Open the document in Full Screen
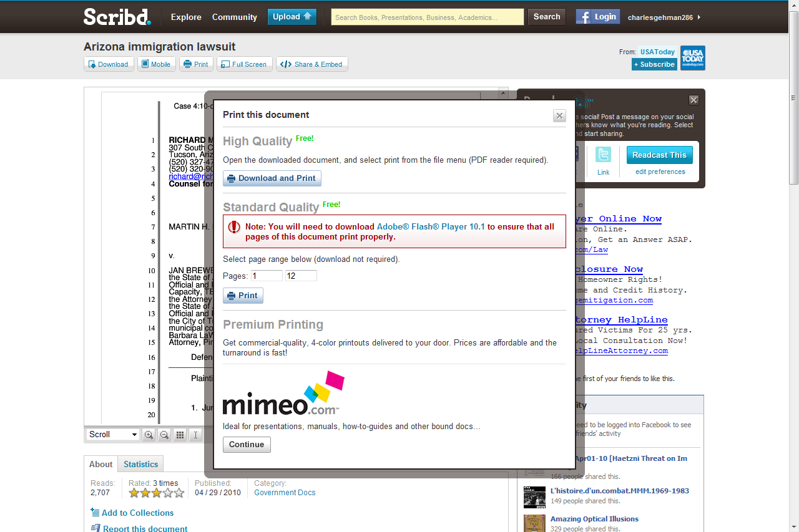This screenshot has height=532, width=799. click(x=244, y=64)
